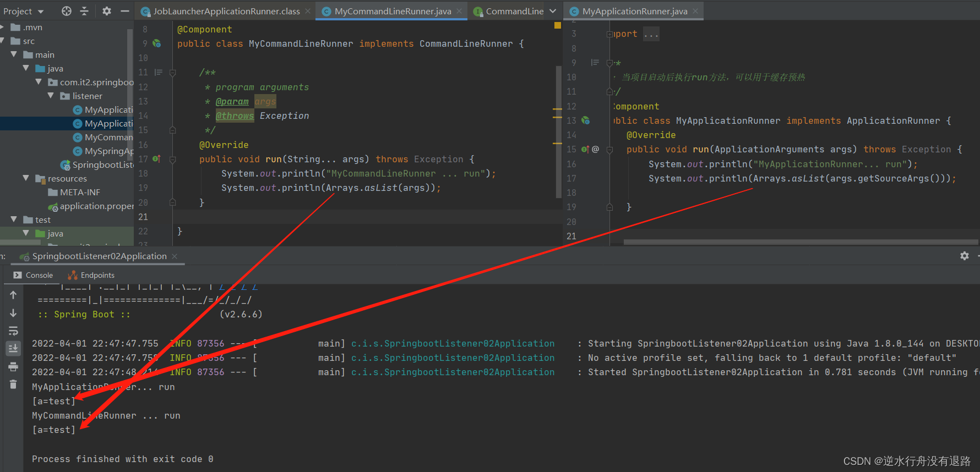Image resolution: width=980 pixels, height=472 pixels.
Task: Collapse the resources folder arrow
Action: (26, 178)
